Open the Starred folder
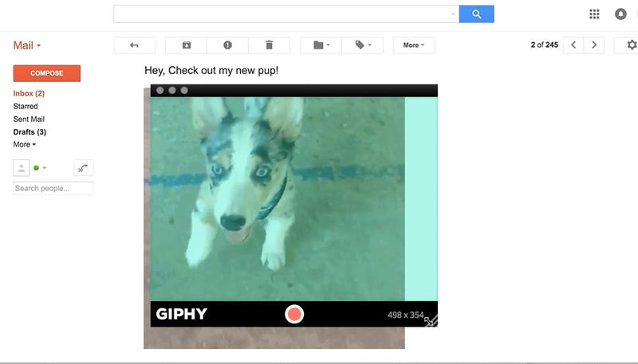Screen dimensions: 638x364 26,107
